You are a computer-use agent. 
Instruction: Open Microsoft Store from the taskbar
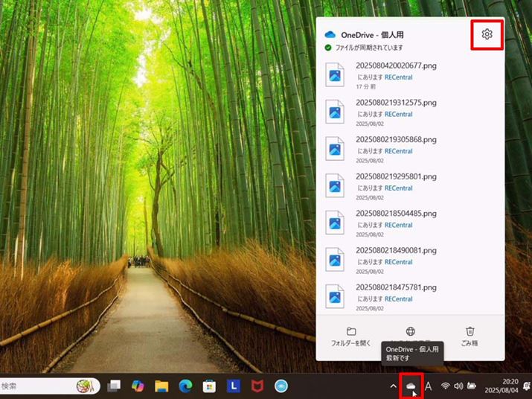tap(209, 386)
